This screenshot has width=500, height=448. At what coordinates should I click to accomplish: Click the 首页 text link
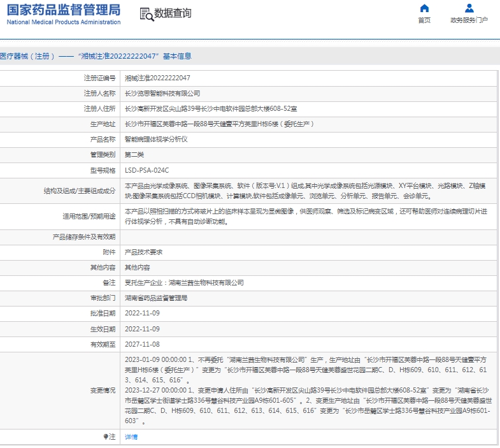(424, 20)
